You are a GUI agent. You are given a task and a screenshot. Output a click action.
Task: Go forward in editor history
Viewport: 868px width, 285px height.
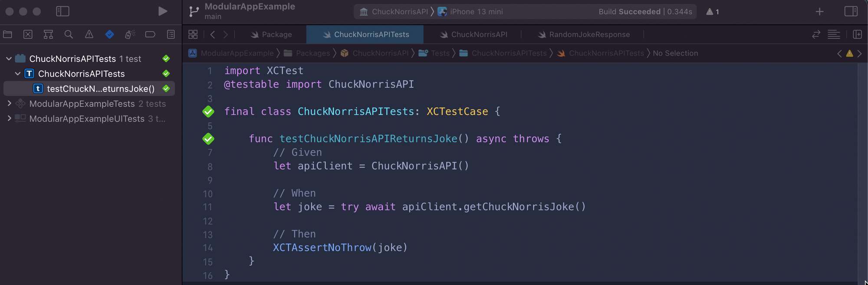226,34
